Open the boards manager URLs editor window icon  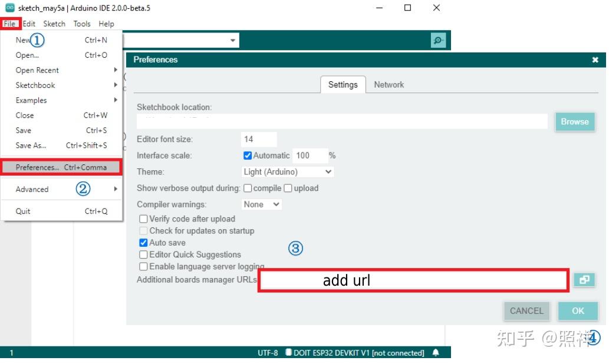pyautogui.click(x=584, y=280)
